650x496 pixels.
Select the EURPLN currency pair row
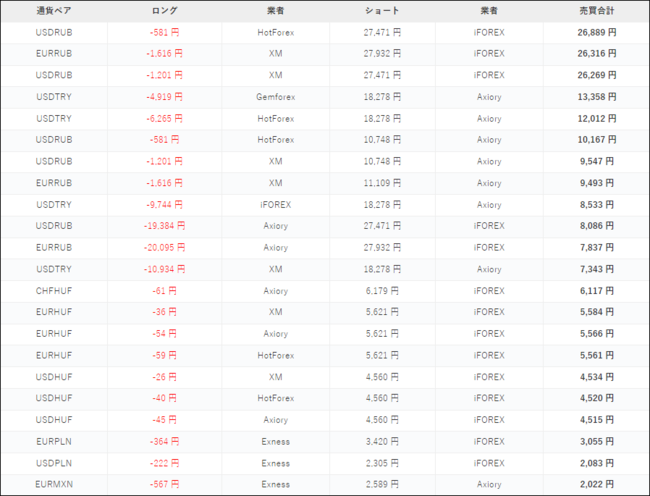pyautogui.click(x=53, y=441)
